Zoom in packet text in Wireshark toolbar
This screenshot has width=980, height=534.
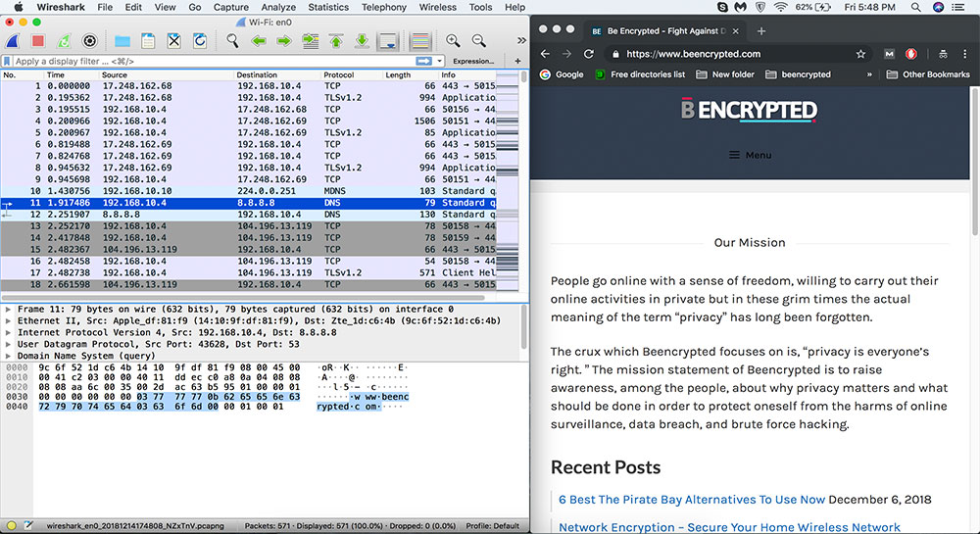point(453,41)
